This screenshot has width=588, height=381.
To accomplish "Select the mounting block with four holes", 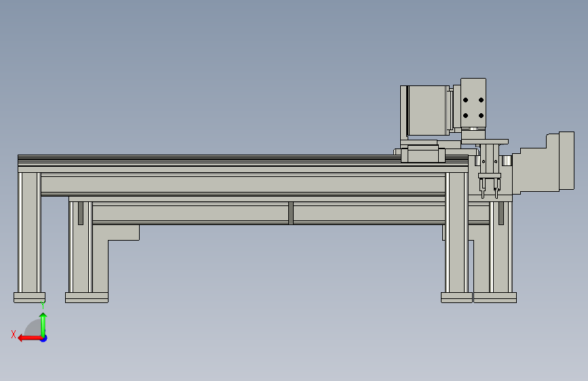I will tap(473, 103).
